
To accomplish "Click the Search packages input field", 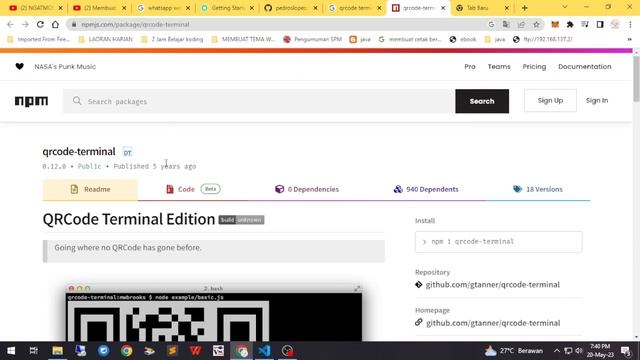I will (259, 101).
